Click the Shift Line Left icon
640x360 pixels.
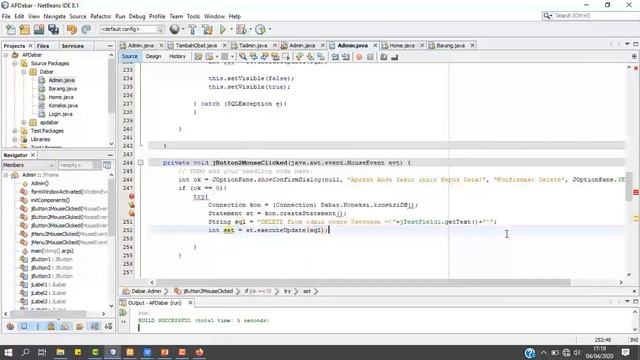pos(335,57)
